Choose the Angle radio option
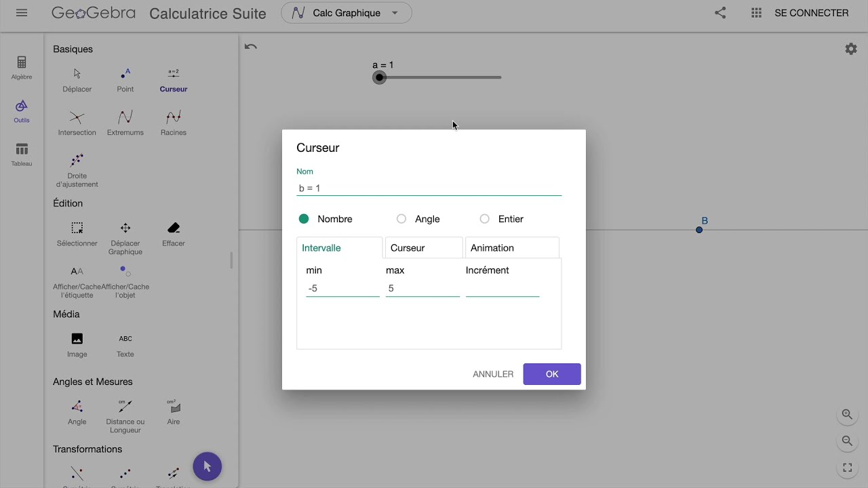The width and height of the screenshot is (868, 488). (401, 219)
